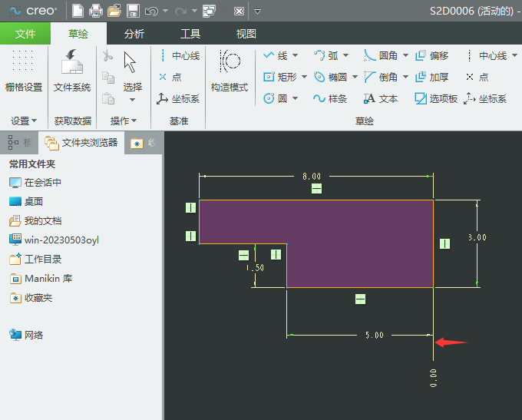Open a file via folder icon
This screenshot has width=522, height=420.
114,11
